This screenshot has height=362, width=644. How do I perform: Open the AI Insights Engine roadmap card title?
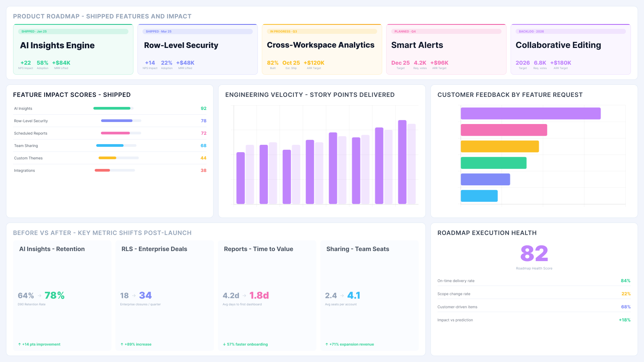pos(57,45)
